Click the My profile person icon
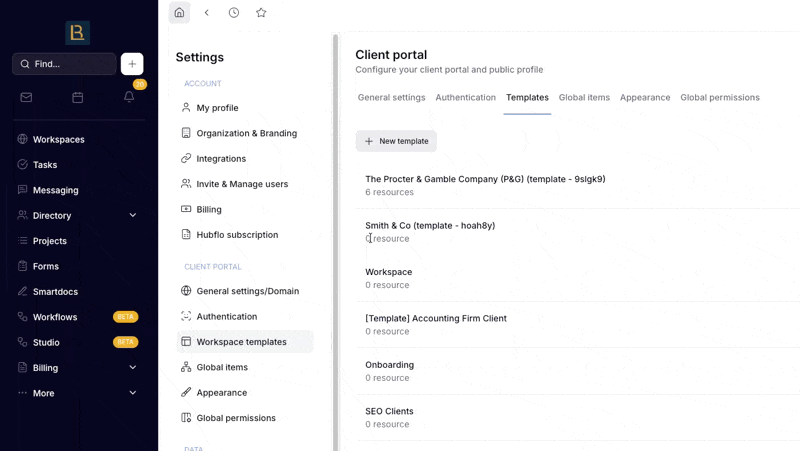 [186, 107]
